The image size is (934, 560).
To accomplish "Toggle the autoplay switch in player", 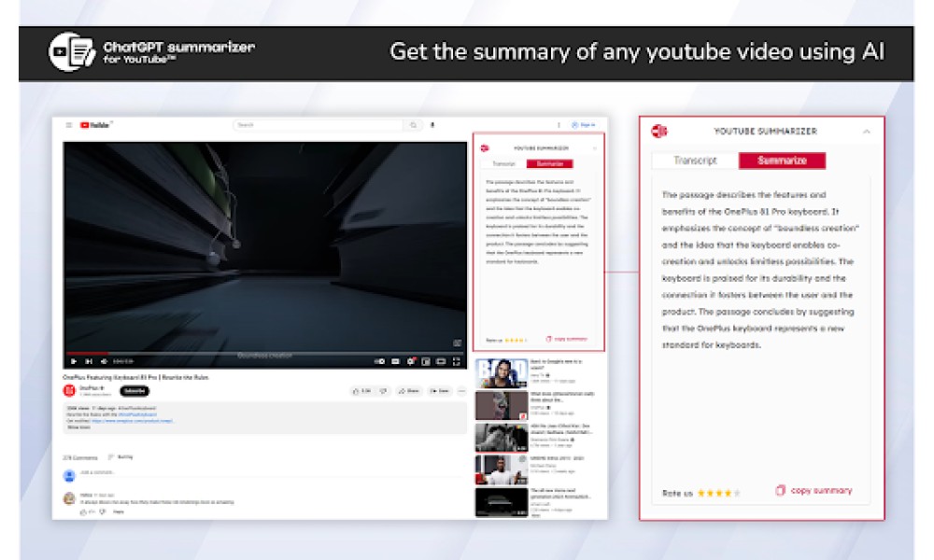I will (379, 361).
